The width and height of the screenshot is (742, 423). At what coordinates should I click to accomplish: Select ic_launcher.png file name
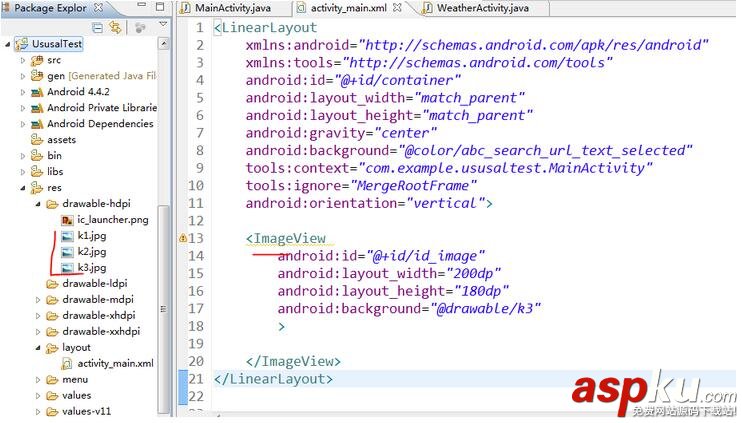(113, 220)
